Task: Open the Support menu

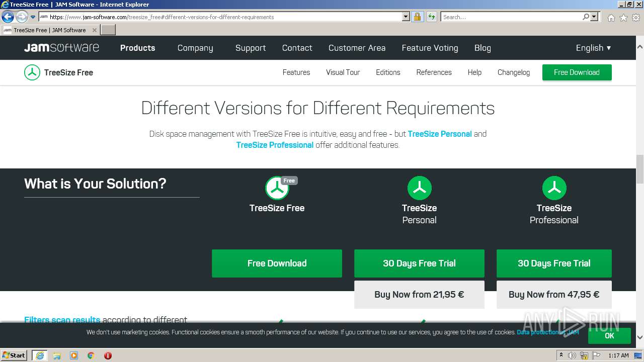Action: coord(251,48)
